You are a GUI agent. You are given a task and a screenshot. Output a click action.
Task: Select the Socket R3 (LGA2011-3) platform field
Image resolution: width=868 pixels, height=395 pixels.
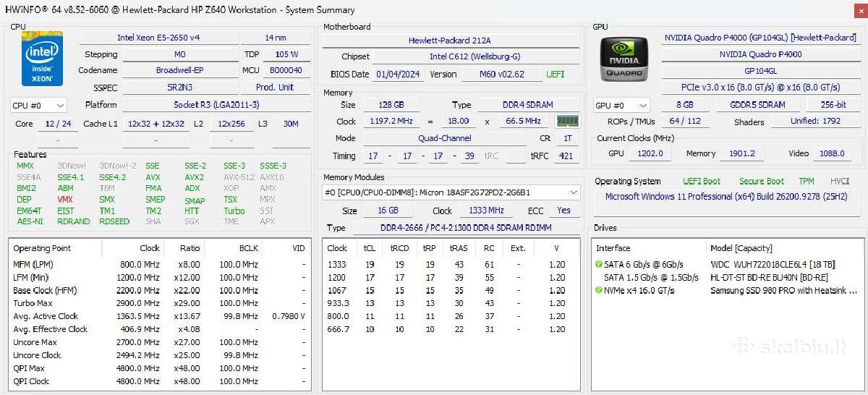(x=216, y=105)
